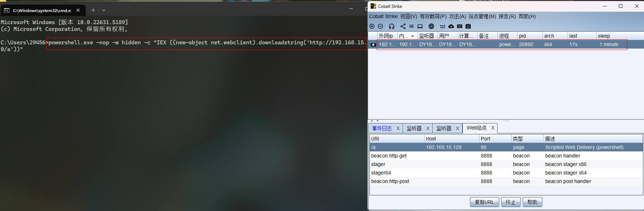
Task: Sort sessions by last column
Action: 582,36
